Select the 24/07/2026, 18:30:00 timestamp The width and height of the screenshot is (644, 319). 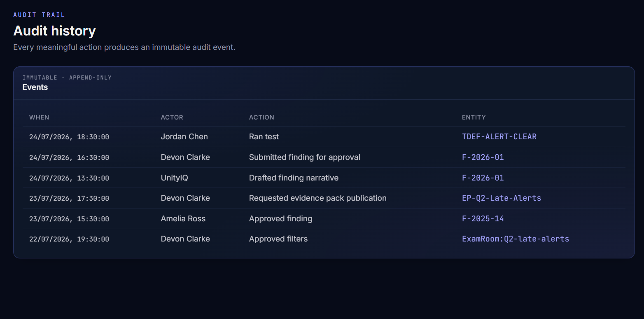click(69, 137)
